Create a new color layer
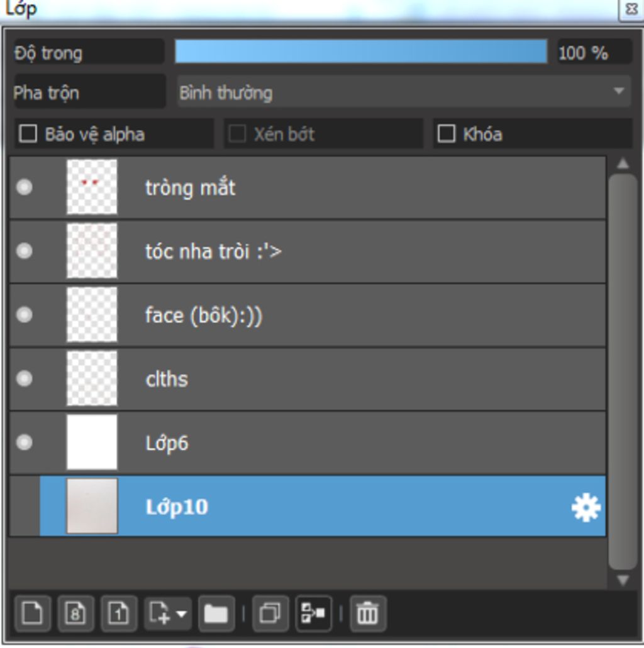644x648 pixels. 32,613
